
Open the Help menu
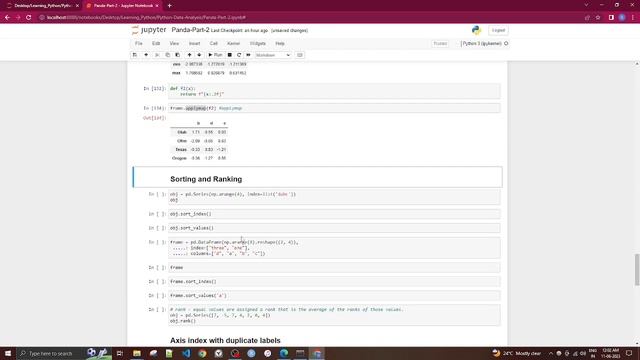[x=280, y=43]
